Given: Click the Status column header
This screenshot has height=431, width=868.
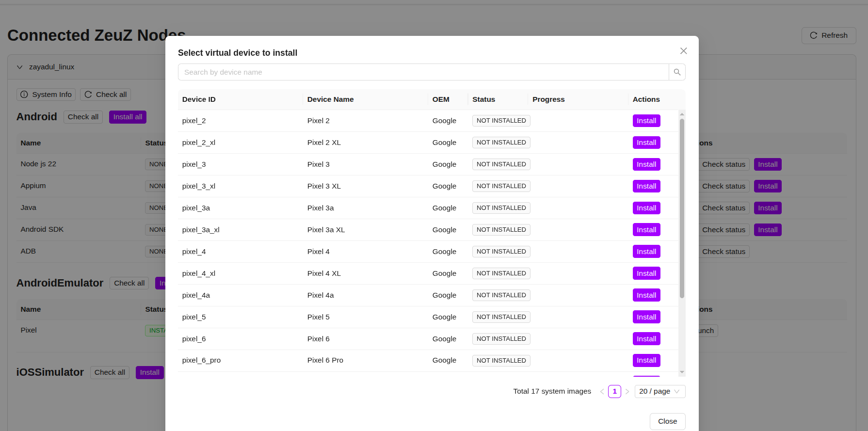Looking at the screenshot, I should tap(483, 99).
